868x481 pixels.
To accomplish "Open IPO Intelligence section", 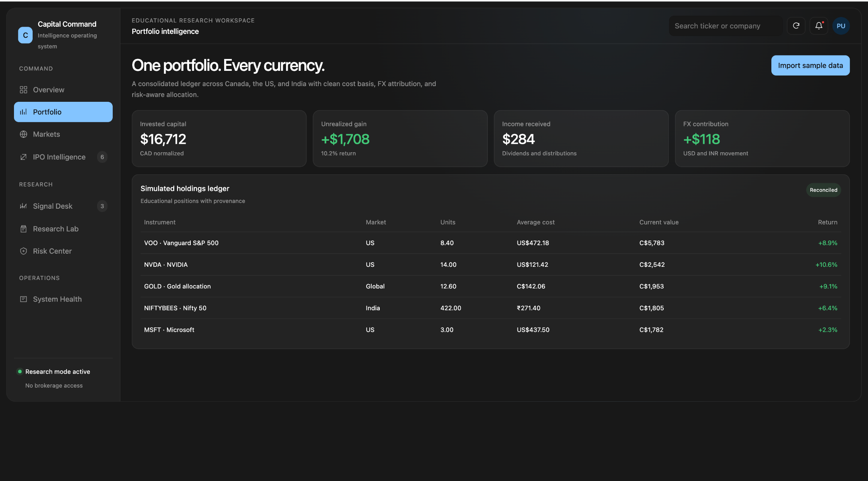I will [x=63, y=157].
